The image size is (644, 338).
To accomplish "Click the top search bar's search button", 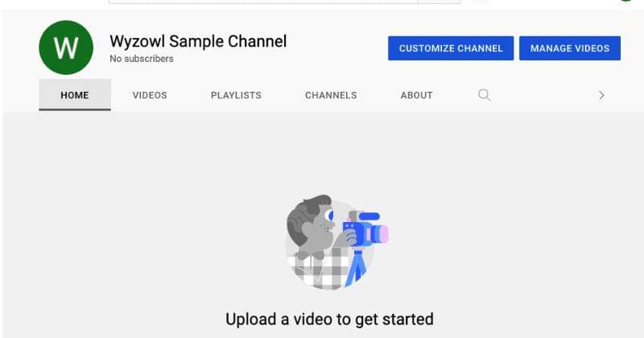I will pos(439,2).
